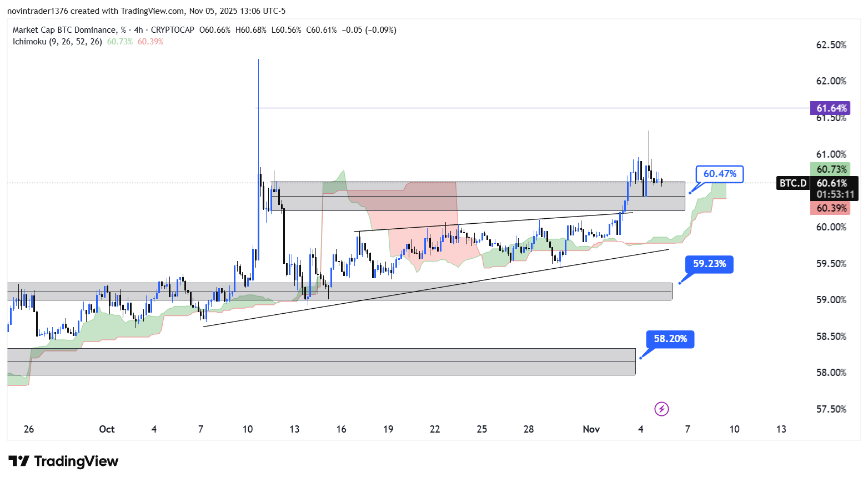
Task: Click the green 60.73% Ichimoku price label
Action: 831,169
